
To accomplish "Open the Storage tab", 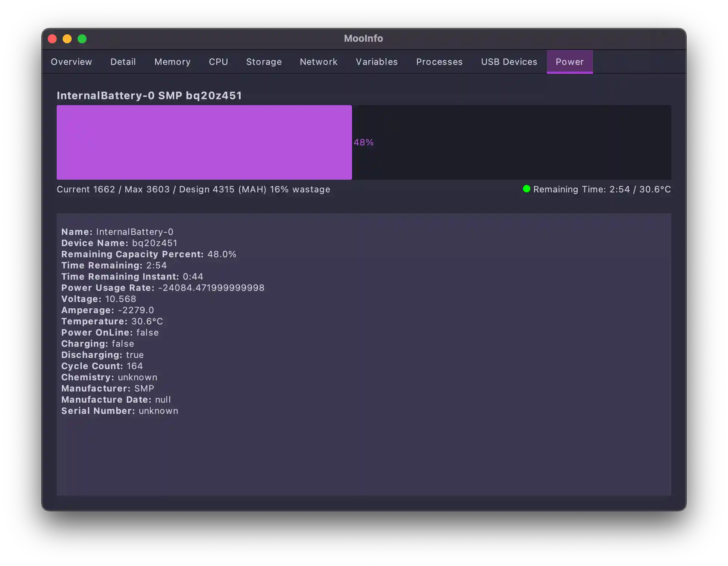I will coord(264,62).
